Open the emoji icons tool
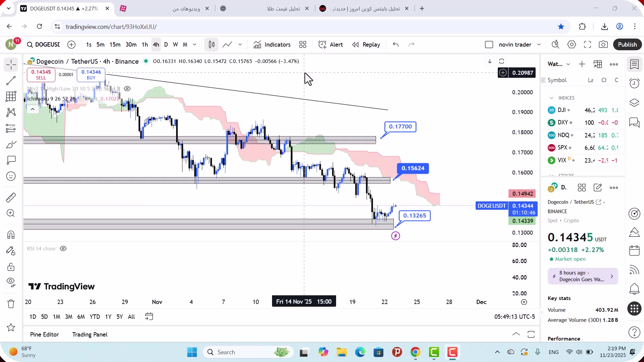This screenshot has height=362, width=644. pos(11,176)
